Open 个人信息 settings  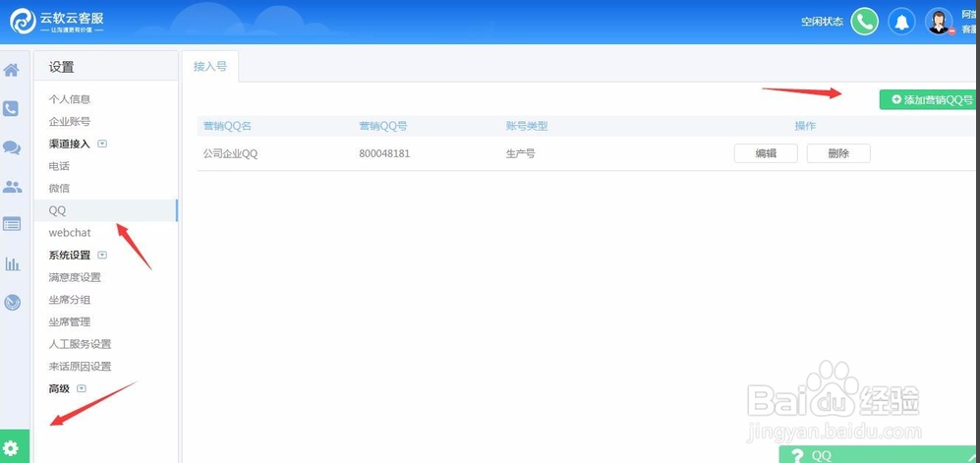[70, 98]
